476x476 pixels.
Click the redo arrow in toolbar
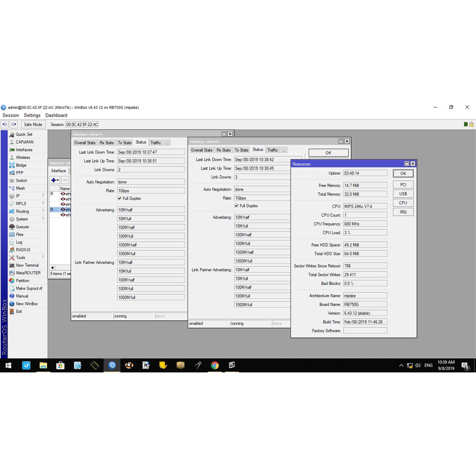click(x=14, y=125)
